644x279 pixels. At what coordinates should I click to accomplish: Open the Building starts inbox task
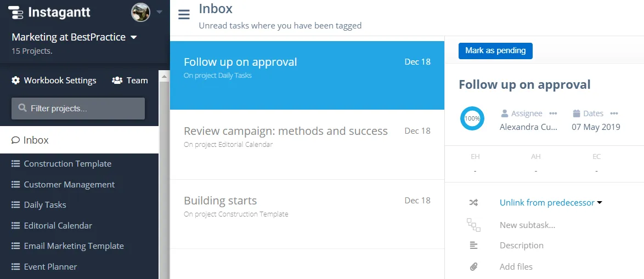[307, 214]
